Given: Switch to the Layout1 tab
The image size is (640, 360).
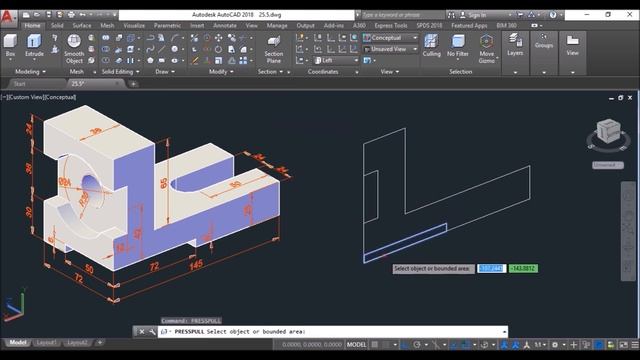Looking at the screenshot, I should point(47,343).
